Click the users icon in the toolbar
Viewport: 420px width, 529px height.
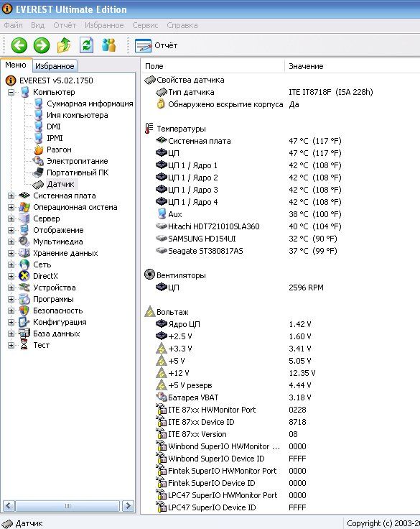coord(108,45)
